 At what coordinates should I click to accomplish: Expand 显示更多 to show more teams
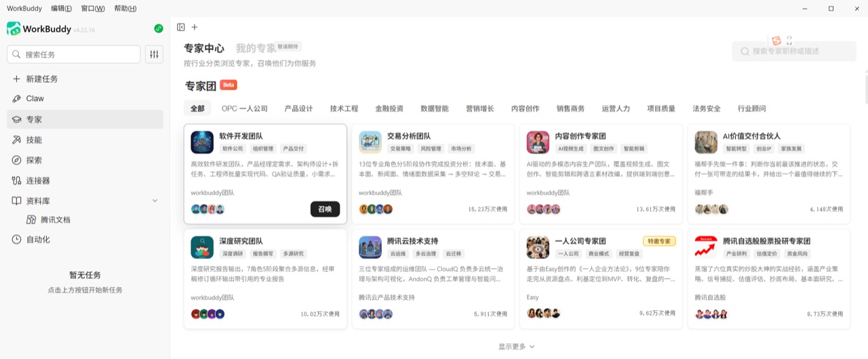coord(517,346)
